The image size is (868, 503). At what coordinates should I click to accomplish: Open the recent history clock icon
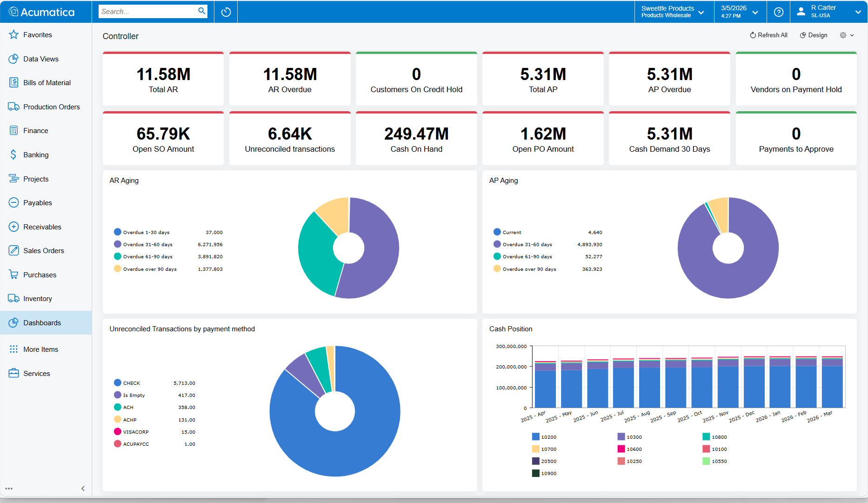[x=226, y=12]
